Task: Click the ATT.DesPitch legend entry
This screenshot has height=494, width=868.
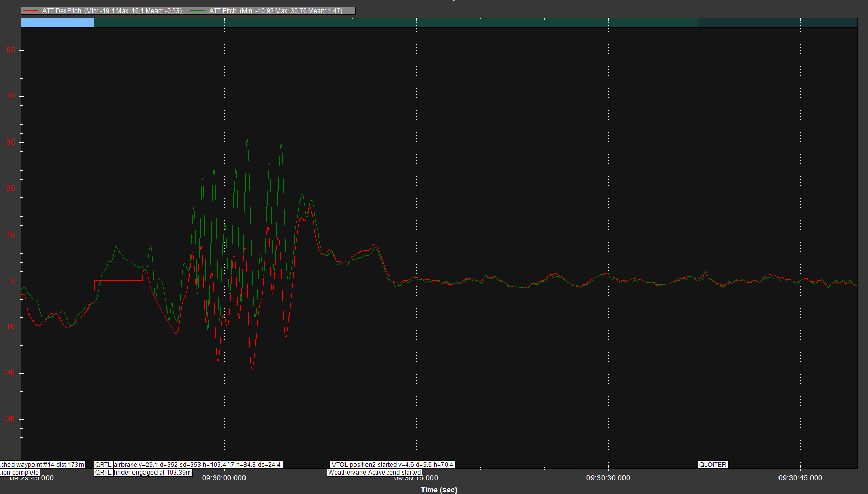Action: point(112,10)
